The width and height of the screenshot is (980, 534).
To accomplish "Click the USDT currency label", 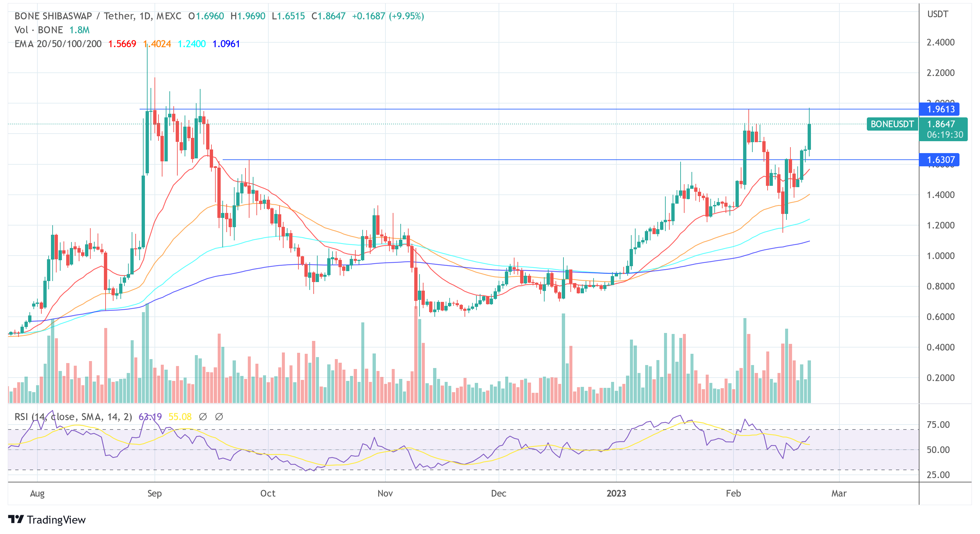I will point(938,15).
